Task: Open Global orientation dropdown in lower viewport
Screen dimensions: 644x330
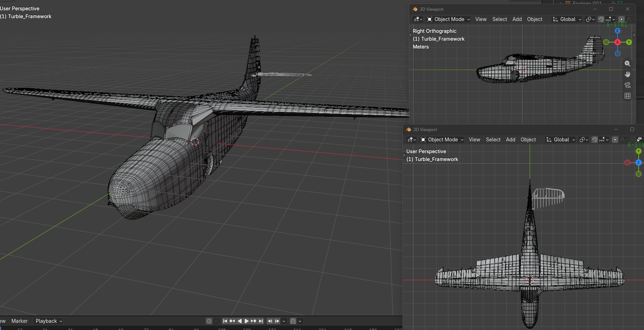Action: (561, 140)
